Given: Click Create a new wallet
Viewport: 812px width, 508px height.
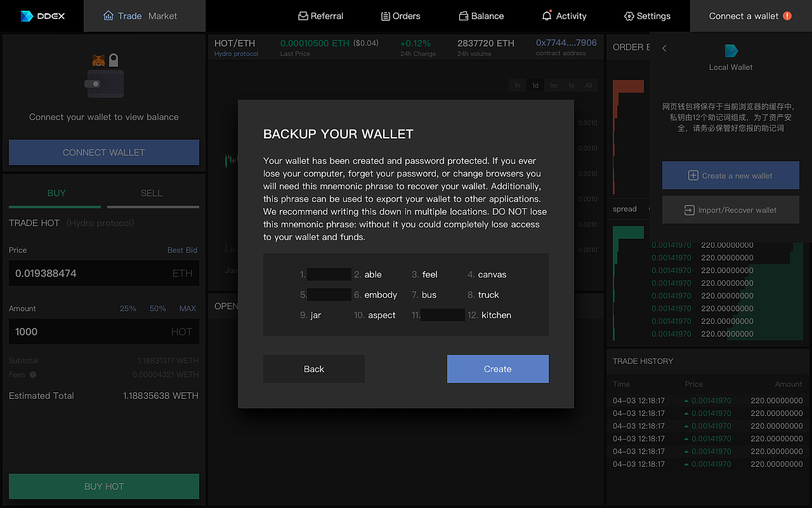Looking at the screenshot, I should (731, 175).
